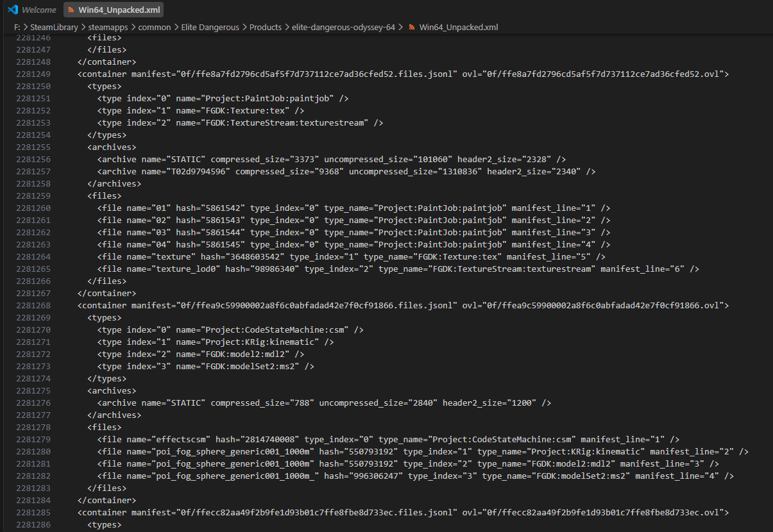Viewport: 773px width, 532px height.
Task: Click line number 2281275 in the gutter
Action: (33, 391)
